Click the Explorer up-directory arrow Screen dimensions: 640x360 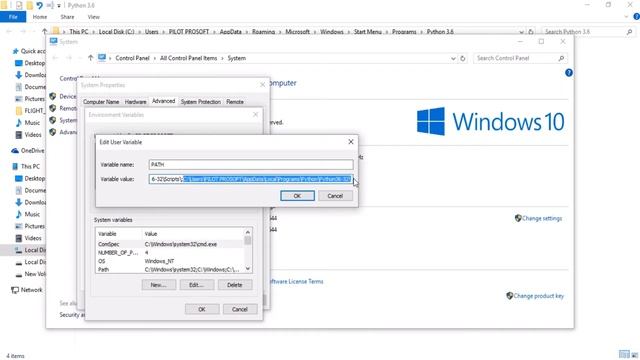(x=44, y=31)
